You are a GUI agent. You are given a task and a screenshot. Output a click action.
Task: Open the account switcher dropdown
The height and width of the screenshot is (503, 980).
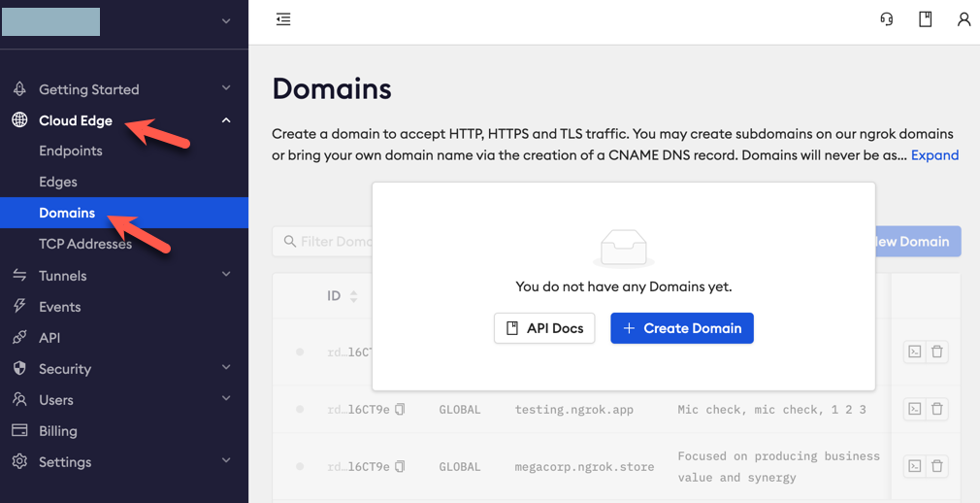(x=226, y=21)
